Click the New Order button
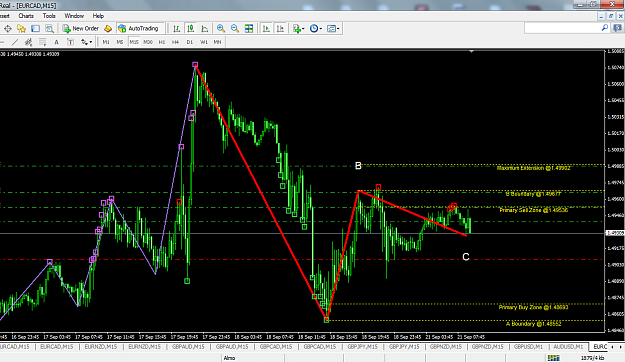This screenshot has height=362, width=625. coord(80,29)
